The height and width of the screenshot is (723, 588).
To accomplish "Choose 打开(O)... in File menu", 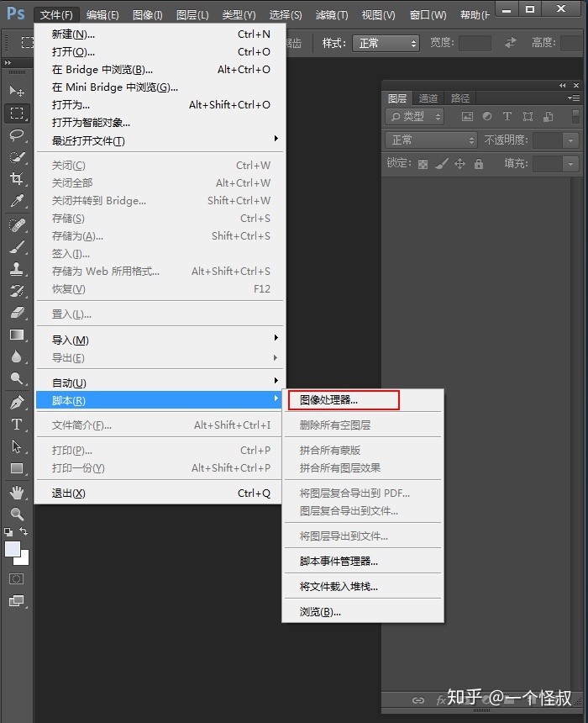I will 160,51.
